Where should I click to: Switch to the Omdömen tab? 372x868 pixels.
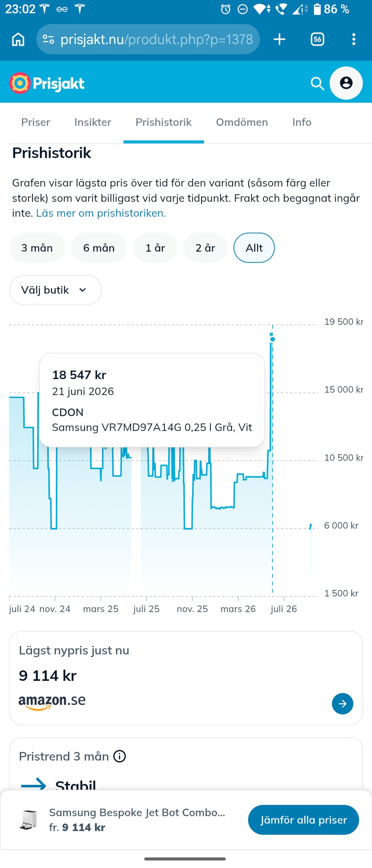click(x=242, y=122)
